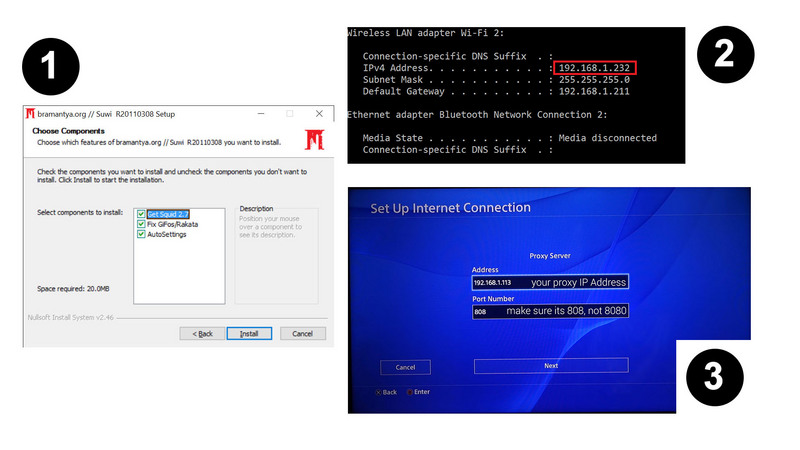Click the Set Squid 2.7 label text
800x450 pixels.
click(x=168, y=214)
